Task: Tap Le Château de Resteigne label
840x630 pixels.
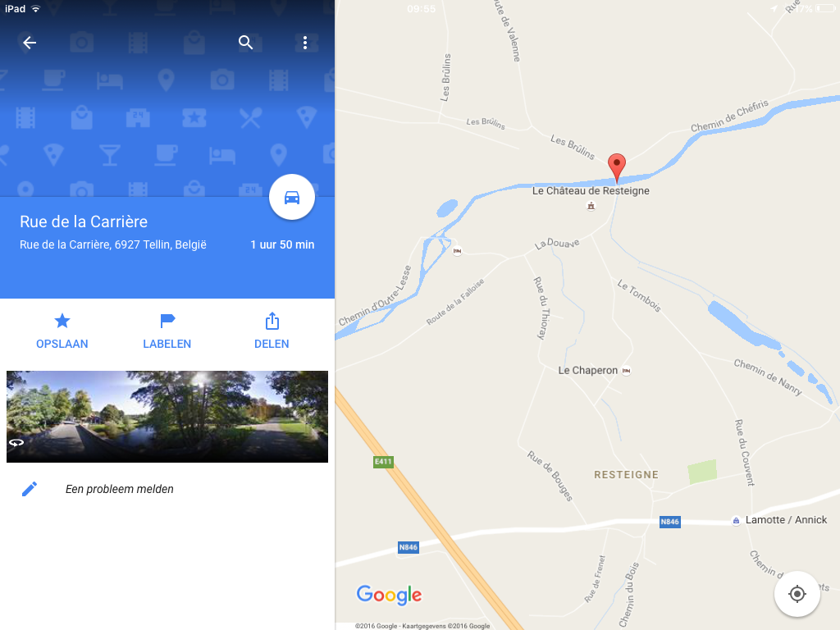Action: [x=591, y=190]
